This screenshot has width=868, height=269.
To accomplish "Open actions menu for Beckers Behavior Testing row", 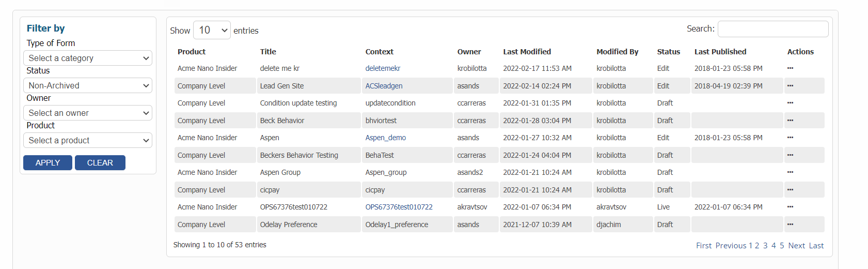I will [x=790, y=155].
